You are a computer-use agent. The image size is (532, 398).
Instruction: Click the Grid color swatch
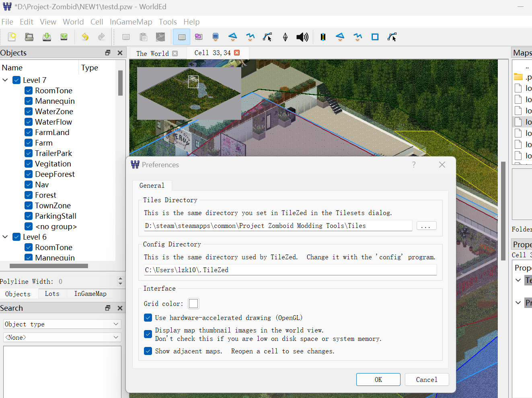193,304
